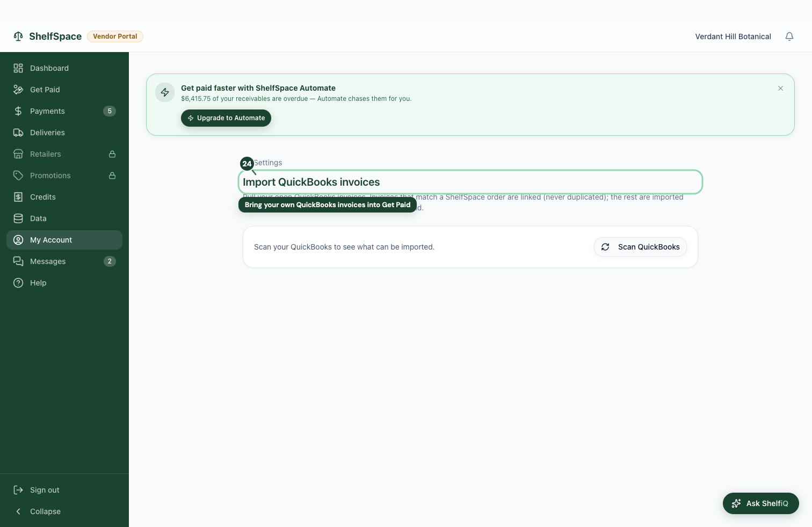The width and height of the screenshot is (812, 527).
Task: Click the Verdant Hill Botanical account name
Action: click(733, 36)
